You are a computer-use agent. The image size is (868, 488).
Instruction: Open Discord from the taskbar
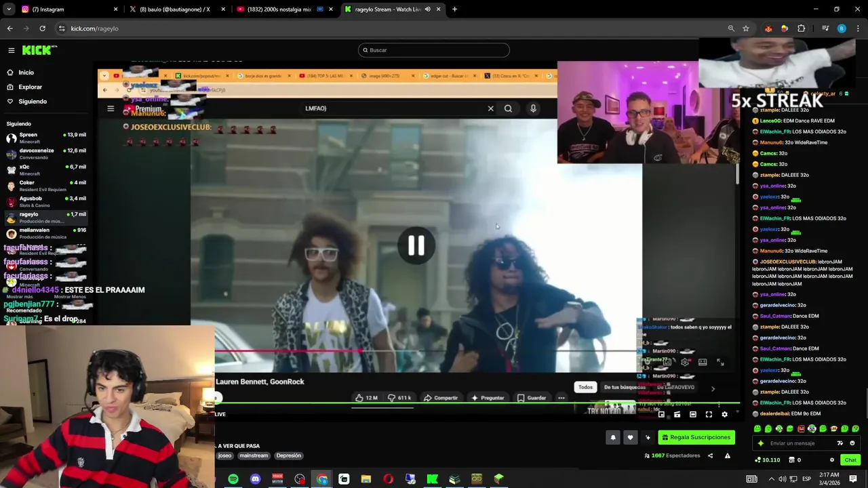(x=255, y=479)
